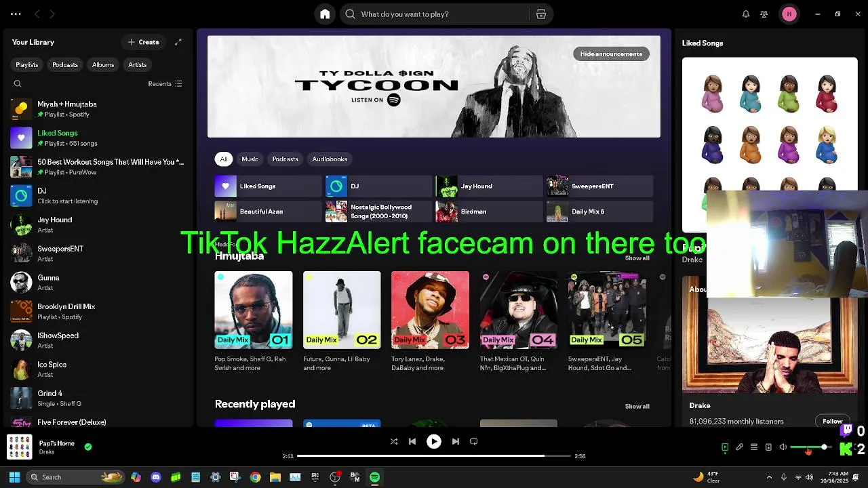This screenshot has width=868, height=488.
Task: Adjust the volume slider
Action: [x=810, y=447]
